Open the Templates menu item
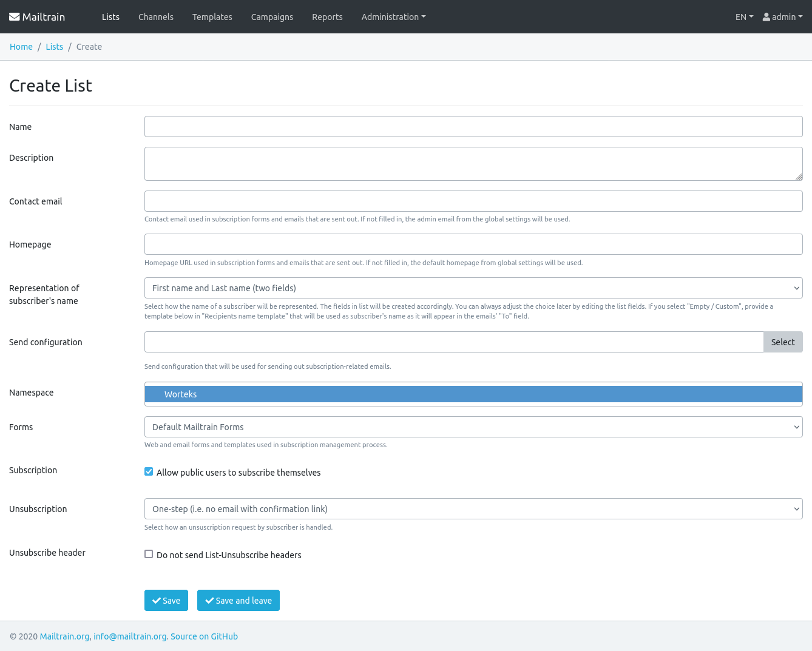 click(212, 17)
